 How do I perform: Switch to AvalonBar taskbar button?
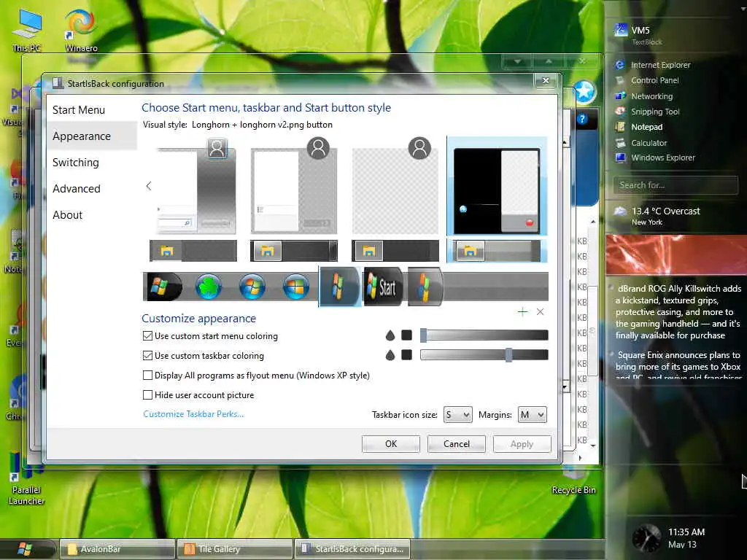coord(117,549)
